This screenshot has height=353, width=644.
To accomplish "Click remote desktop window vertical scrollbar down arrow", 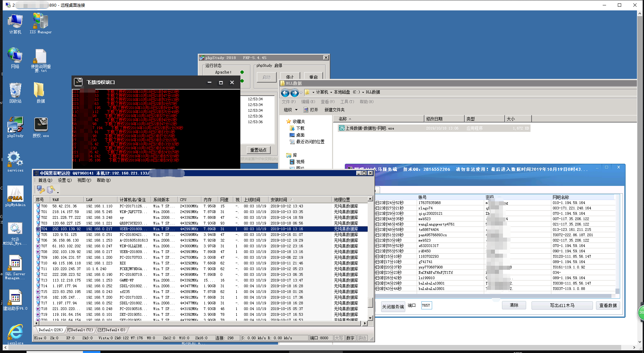I will [x=640, y=342].
